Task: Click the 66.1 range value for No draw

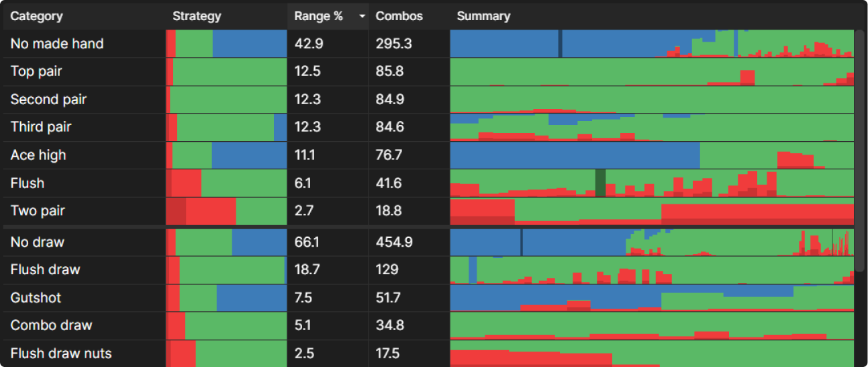Action: [305, 242]
